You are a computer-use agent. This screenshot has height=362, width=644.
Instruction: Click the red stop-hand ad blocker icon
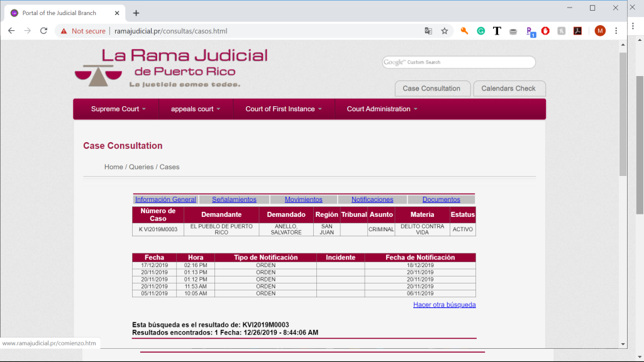545,31
